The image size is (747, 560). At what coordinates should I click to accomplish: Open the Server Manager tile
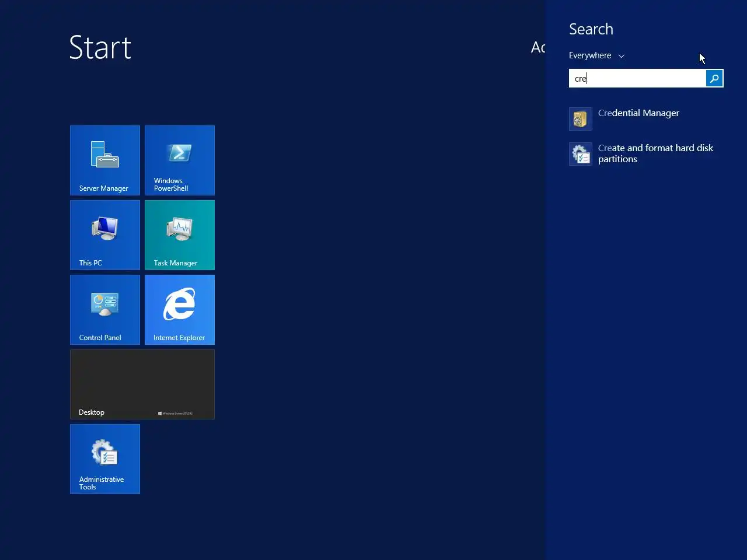[105, 160]
